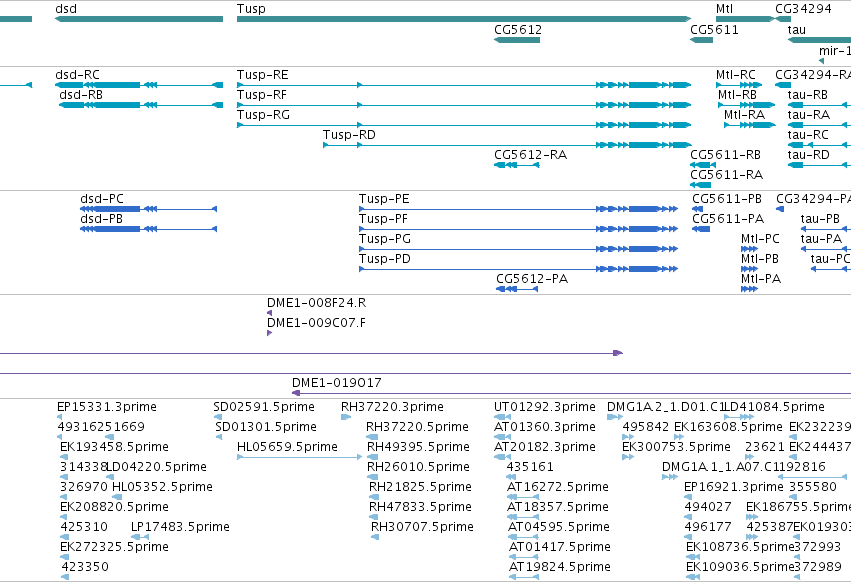The image size is (851, 582).
Task: Click the CG34294 gene label
Action: pyautogui.click(x=803, y=9)
